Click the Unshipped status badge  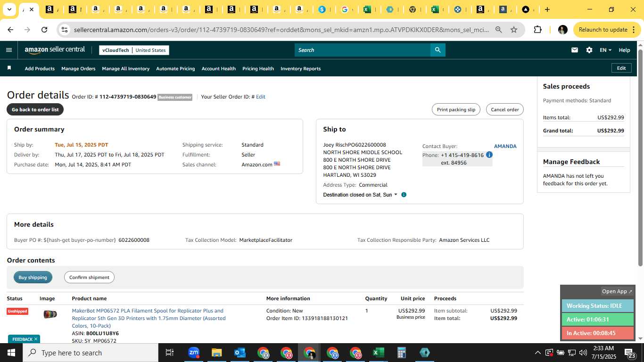(17, 311)
